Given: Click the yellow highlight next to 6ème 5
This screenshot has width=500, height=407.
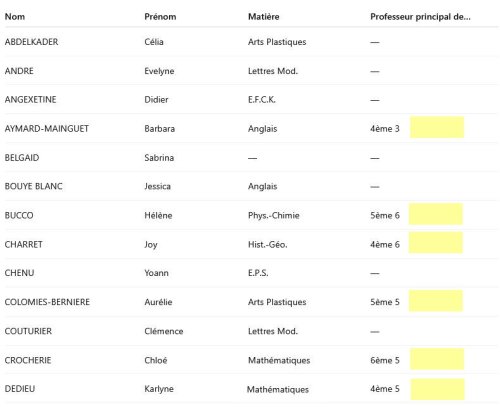Looking at the screenshot, I should click(x=437, y=359).
